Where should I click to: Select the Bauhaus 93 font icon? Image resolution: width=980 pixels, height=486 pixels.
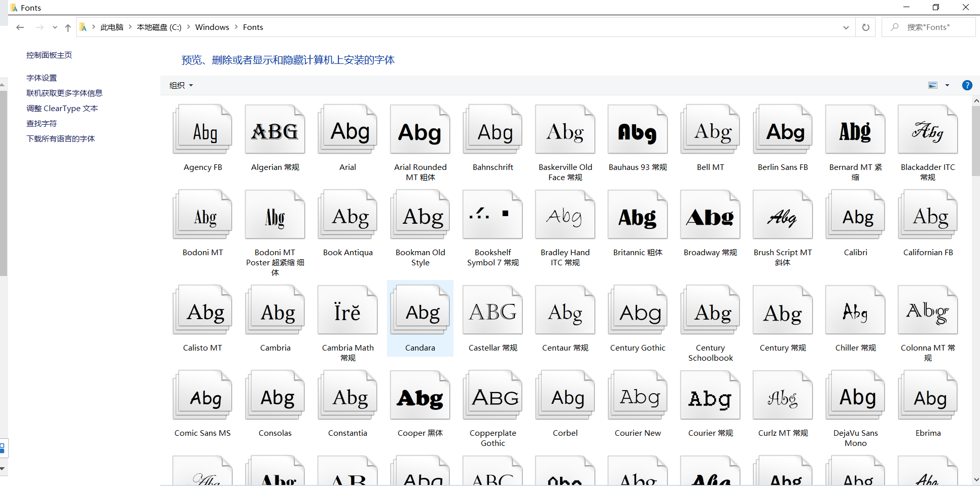point(638,129)
